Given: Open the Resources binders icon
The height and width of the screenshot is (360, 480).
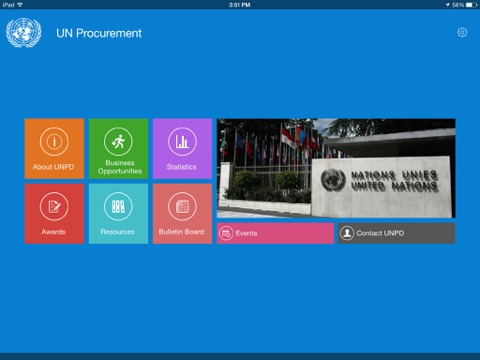Looking at the screenshot, I should [x=118, y=206].
